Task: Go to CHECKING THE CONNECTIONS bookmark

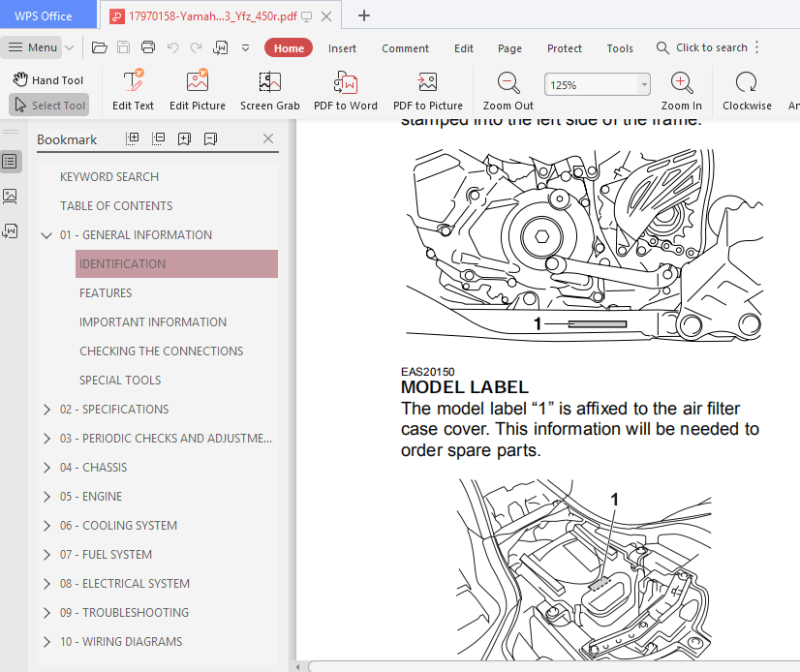Action: pyautogui.click(x=161, y=351)
